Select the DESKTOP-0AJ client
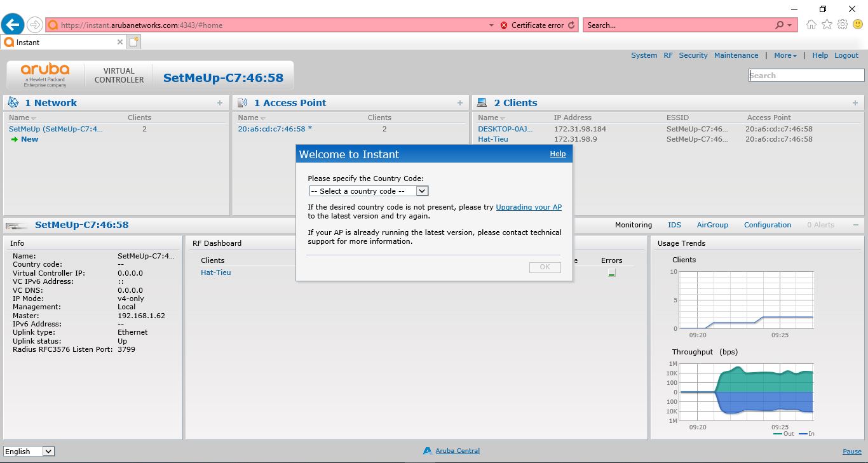This screenshot has height=463, width=868. (x=505, y=129)
